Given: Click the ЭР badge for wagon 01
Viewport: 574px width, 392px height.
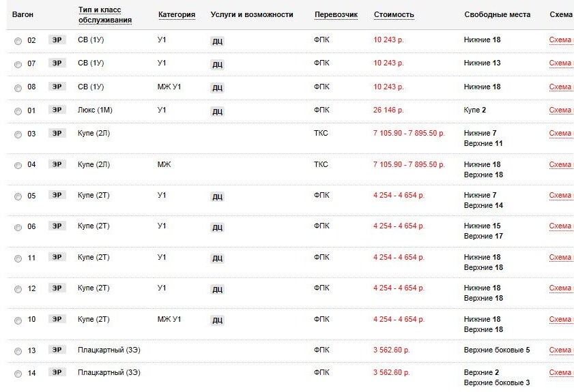Looking at the screenshot, I should click(57, 110).
